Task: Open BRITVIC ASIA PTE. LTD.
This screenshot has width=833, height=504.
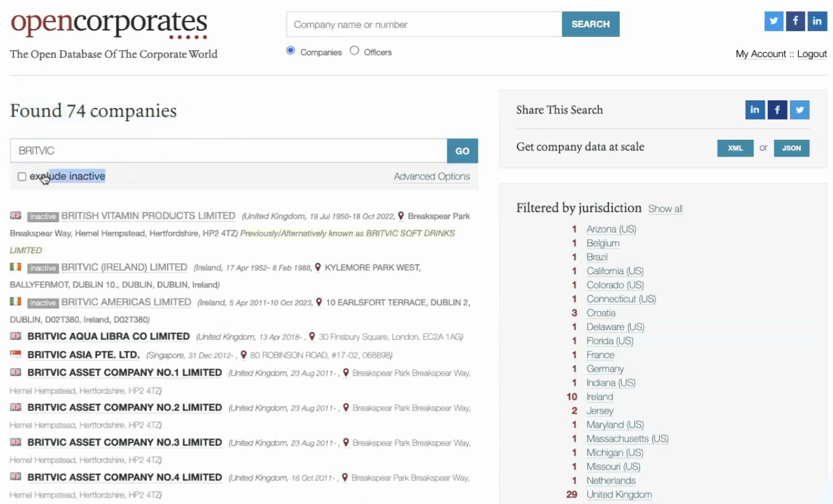Action: (x=84, y=354)
